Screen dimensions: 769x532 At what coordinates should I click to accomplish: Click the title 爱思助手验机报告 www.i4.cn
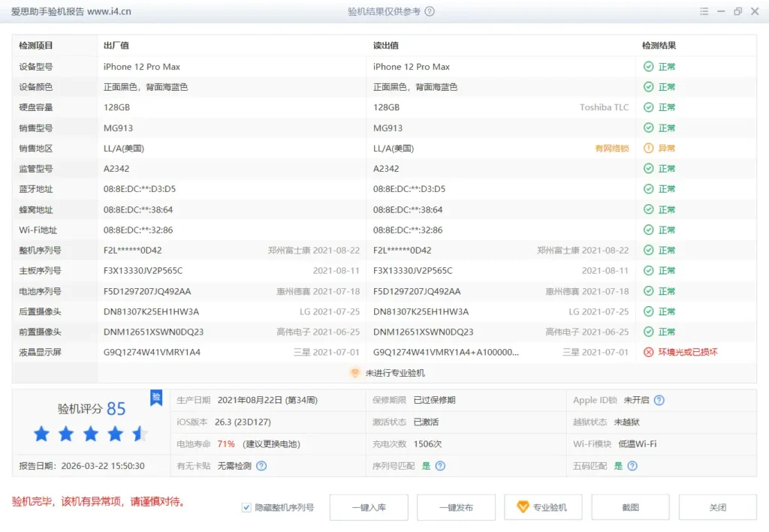(71, 11)
